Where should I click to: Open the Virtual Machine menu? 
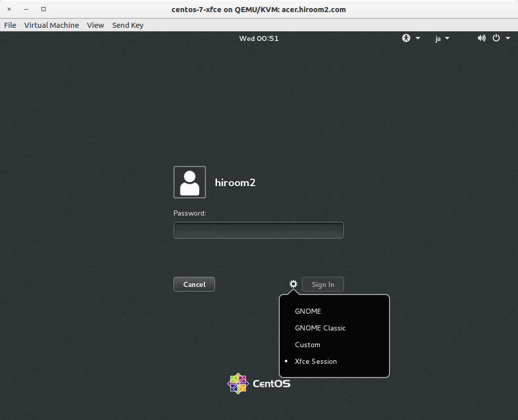click(x=52, y=25)
